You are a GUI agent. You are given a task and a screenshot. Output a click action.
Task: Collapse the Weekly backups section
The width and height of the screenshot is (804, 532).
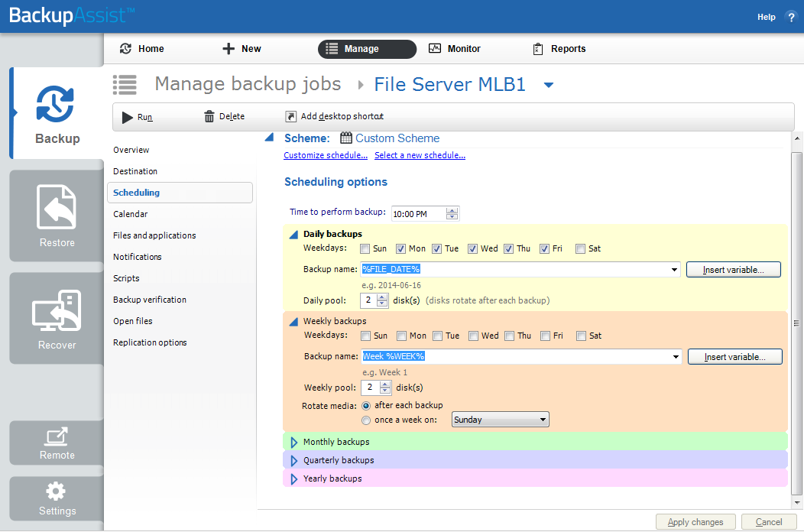point(293,322)
